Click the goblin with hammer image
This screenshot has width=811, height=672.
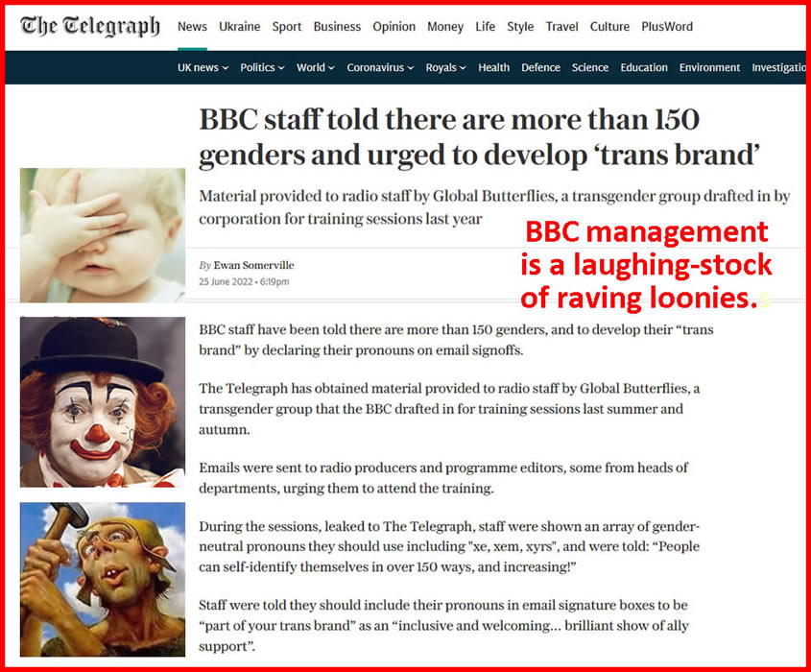[103, 580]
